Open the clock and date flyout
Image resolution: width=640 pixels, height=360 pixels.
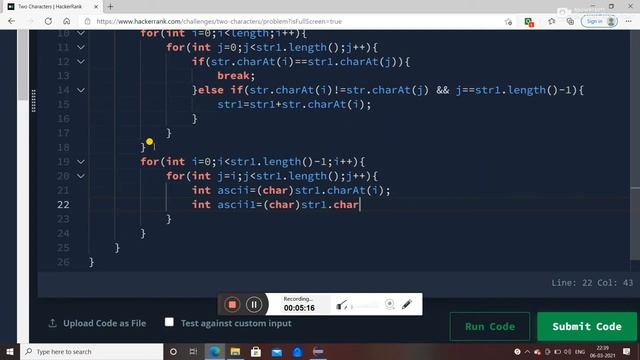point(602,351)
